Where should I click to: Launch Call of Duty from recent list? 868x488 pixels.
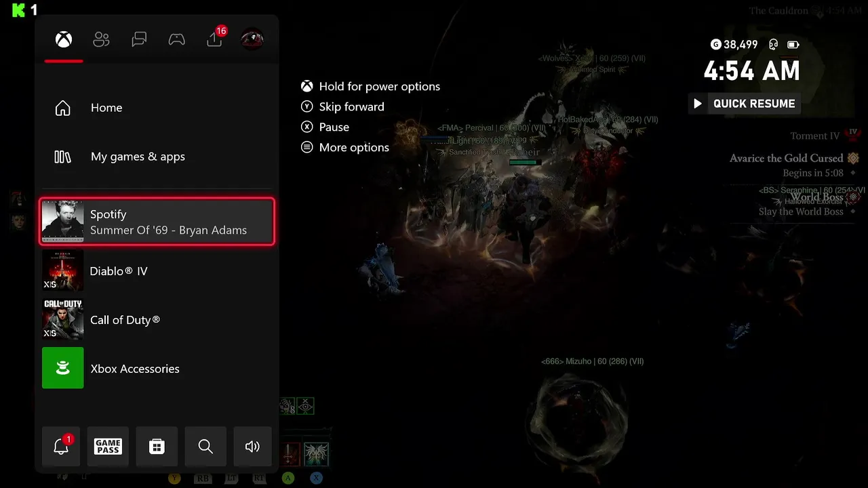click(157, 320)
